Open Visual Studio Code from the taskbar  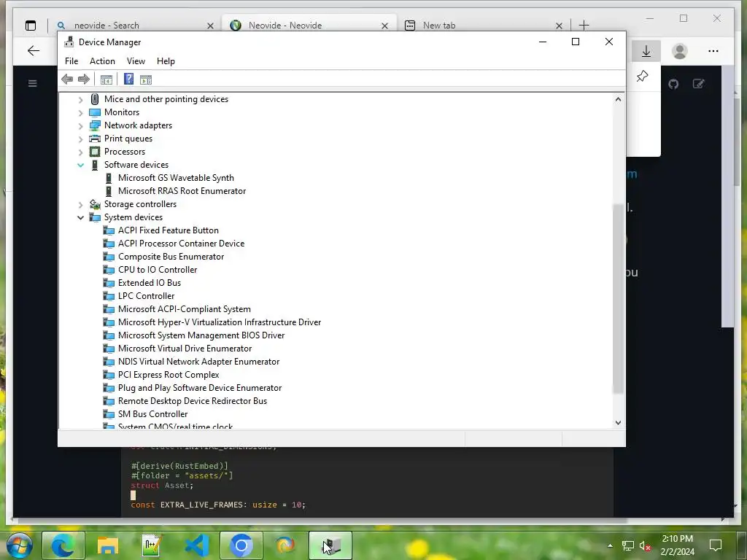point(197,545)
